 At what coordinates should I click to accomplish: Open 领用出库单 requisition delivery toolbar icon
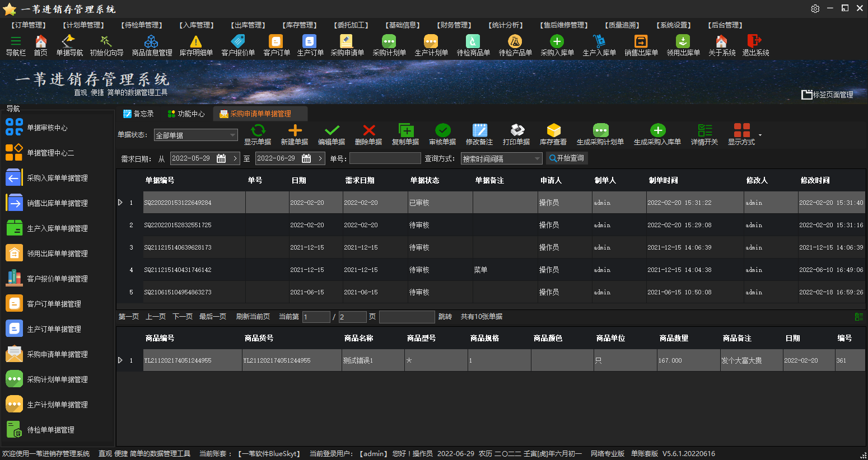click(683, 45)
